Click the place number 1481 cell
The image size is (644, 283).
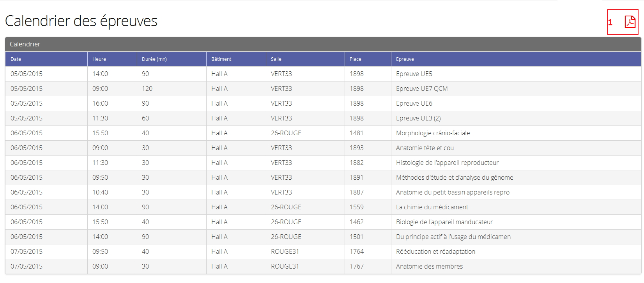tap(356, 133)
